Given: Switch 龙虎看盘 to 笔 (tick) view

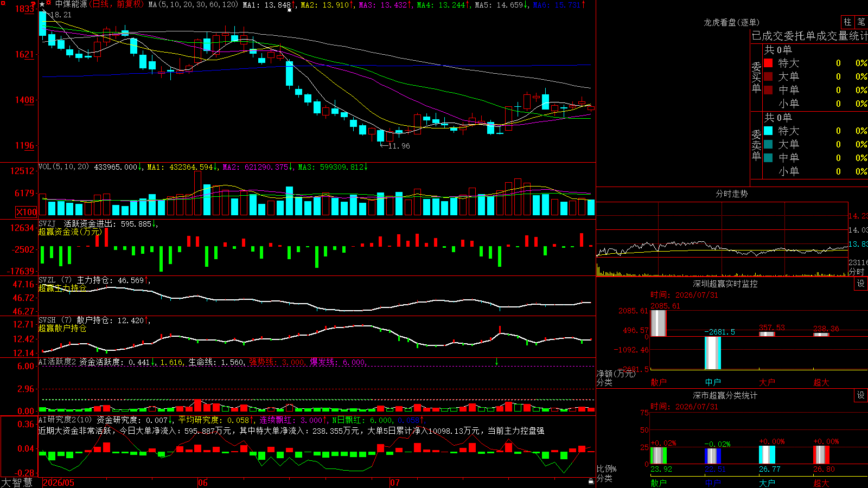Looking at the screenshot, I should (x=861, y=22).
